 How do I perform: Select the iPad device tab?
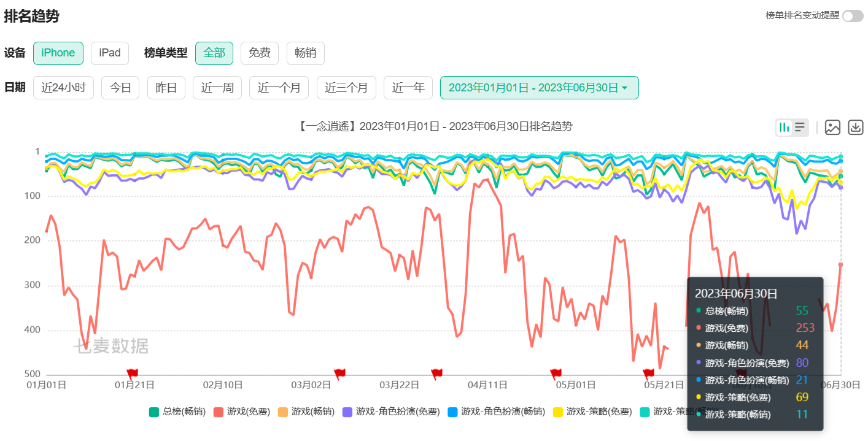coord(110,53)
